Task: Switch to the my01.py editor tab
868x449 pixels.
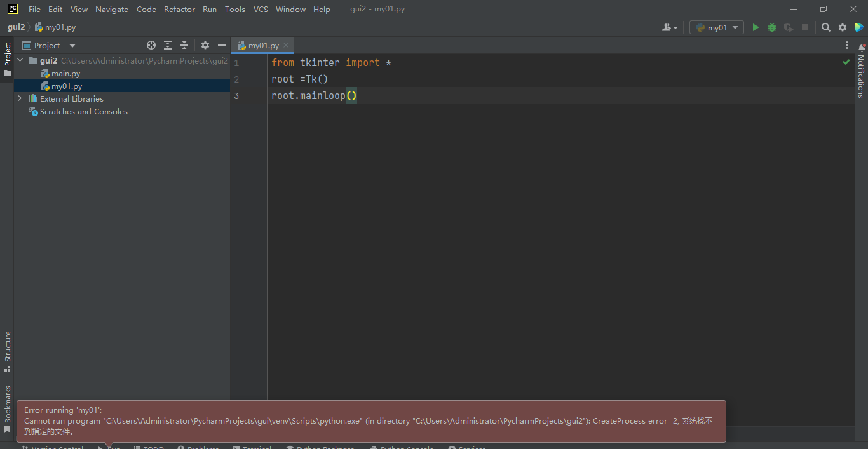Action: pos(263,45)
